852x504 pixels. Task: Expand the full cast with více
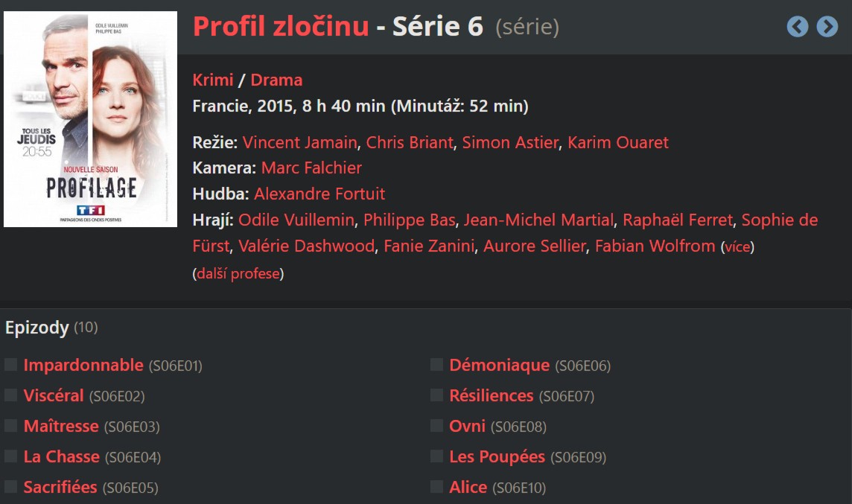737,246
